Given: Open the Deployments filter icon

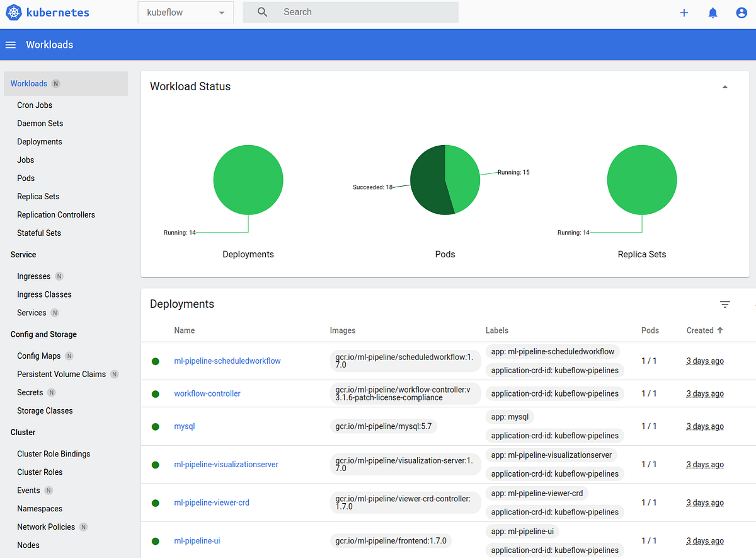Looking at the screenshot, I should tap(725, 305).
